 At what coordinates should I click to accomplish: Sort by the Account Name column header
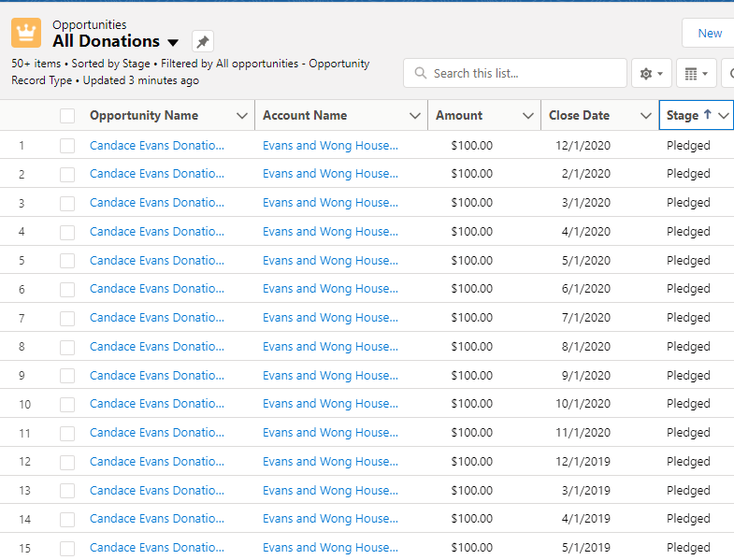click(305, 115)
